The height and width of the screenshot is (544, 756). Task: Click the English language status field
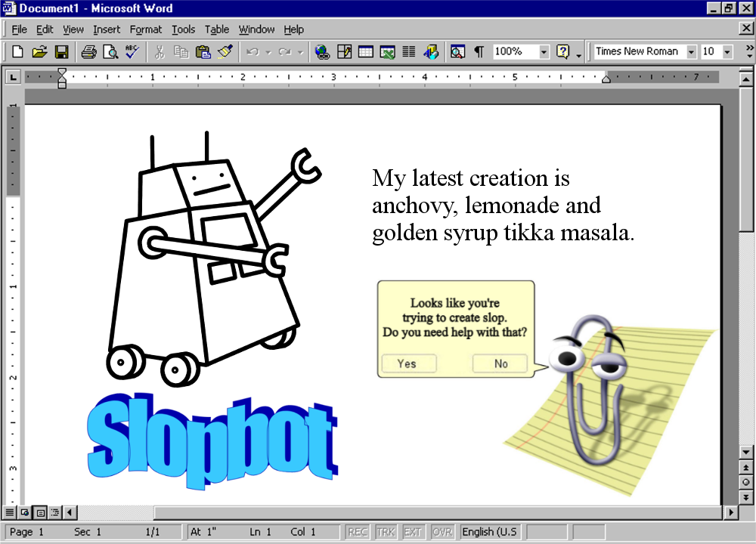tap(490, 532)
